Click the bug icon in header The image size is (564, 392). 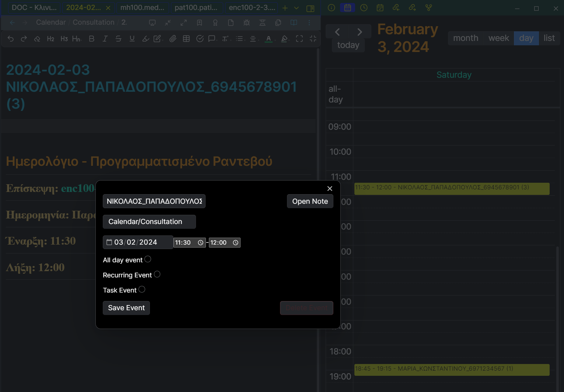tap(246, 23)
